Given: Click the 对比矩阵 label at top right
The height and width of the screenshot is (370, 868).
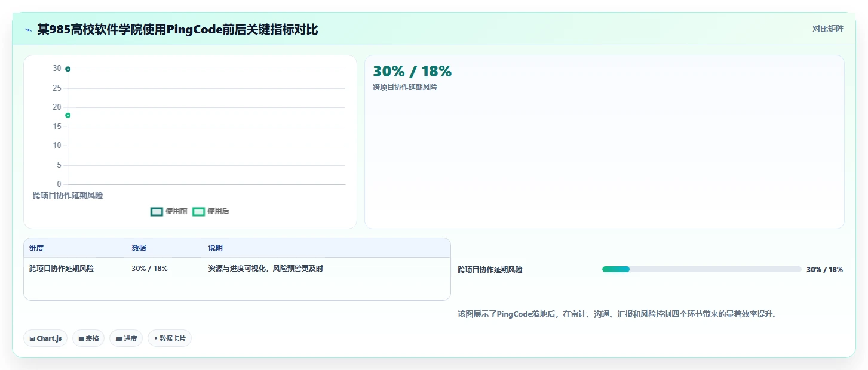Looking at the screenshot, I should [x=828, y=29].
